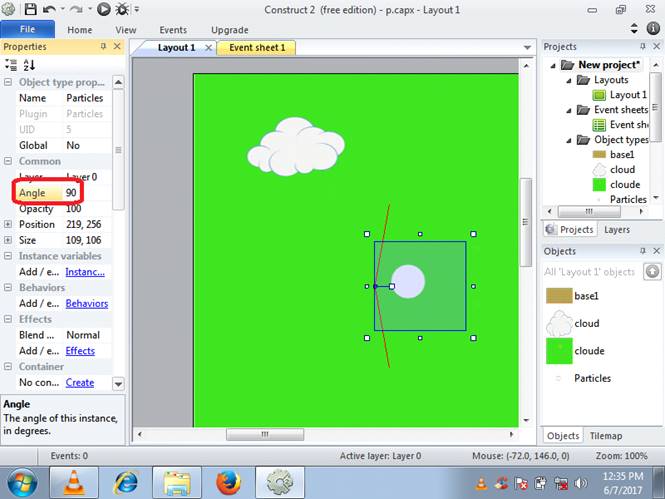Viewport: 665px width, 499px height.
Task: Open the quick access toolbar dropdown
Action: [x=137, y=9]
